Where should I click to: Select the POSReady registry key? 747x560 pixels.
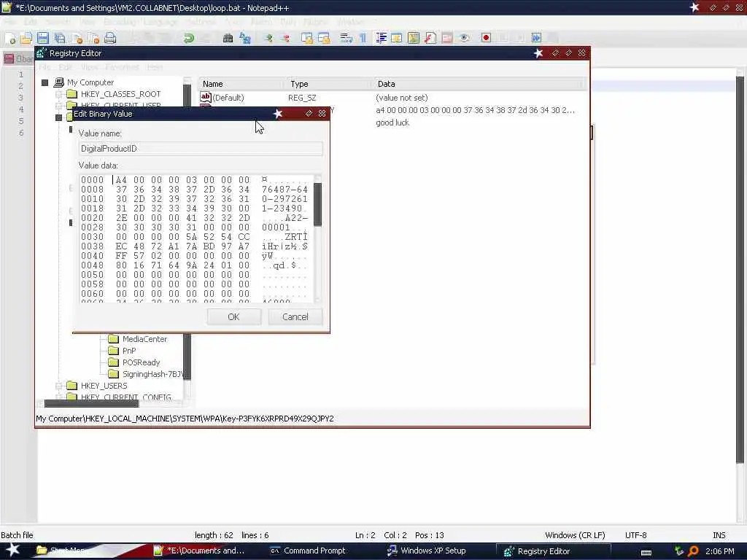point(141,362)
